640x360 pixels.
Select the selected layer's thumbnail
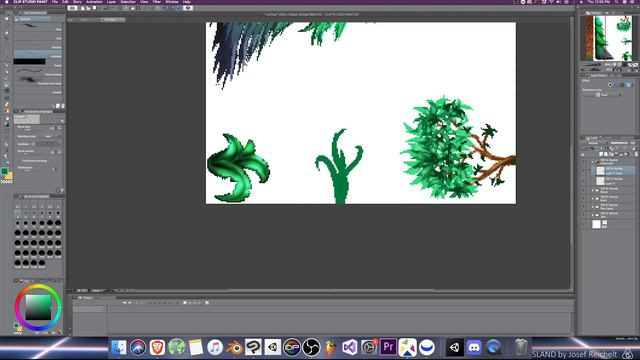(600, 171)
